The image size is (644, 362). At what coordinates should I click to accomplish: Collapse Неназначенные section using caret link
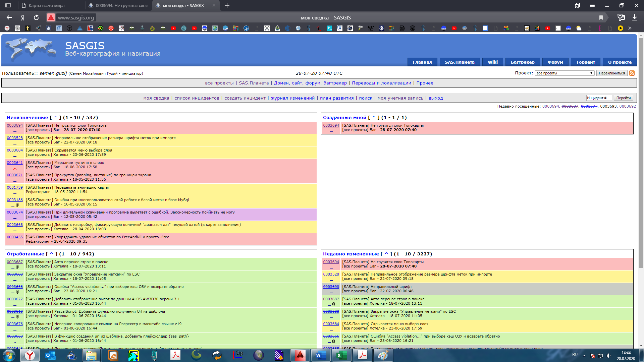(x=55, y=117)
